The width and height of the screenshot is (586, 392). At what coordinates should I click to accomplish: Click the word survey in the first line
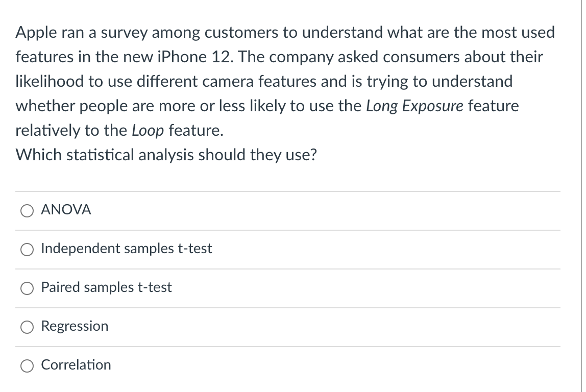(124, 34)
